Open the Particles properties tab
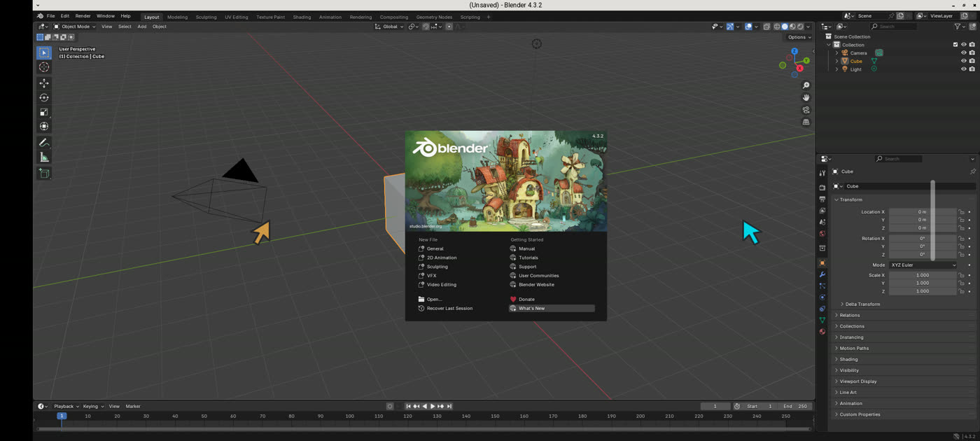 (x=822, y=286)
